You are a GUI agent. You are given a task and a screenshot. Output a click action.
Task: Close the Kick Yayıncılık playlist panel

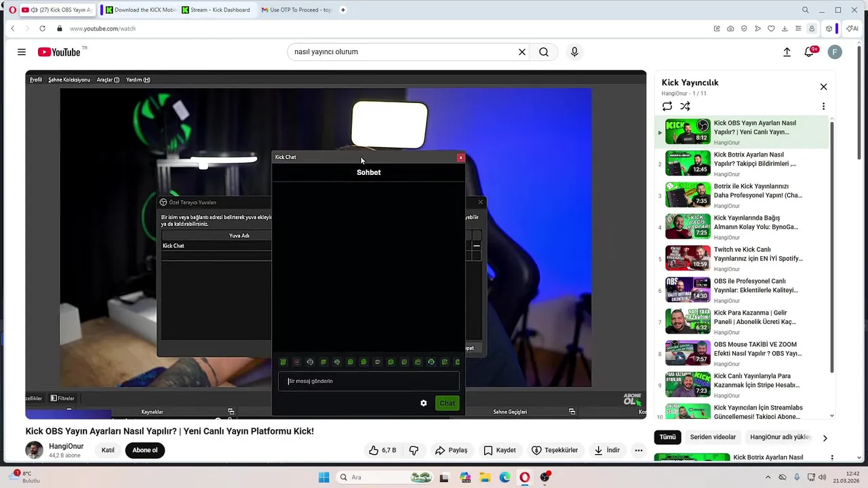(823, 87)
